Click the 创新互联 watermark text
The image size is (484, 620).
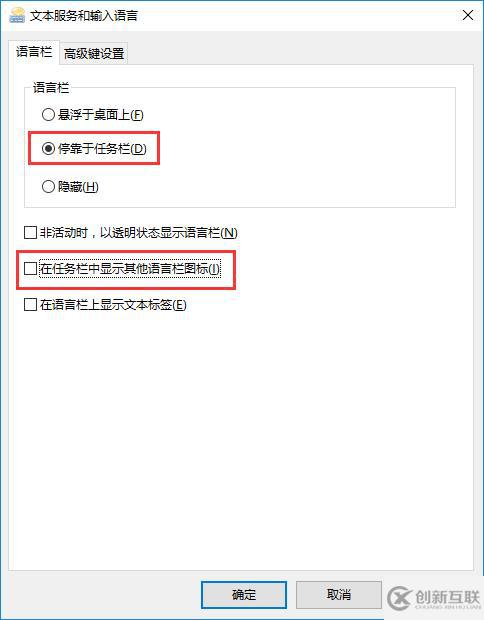(448, 598)
